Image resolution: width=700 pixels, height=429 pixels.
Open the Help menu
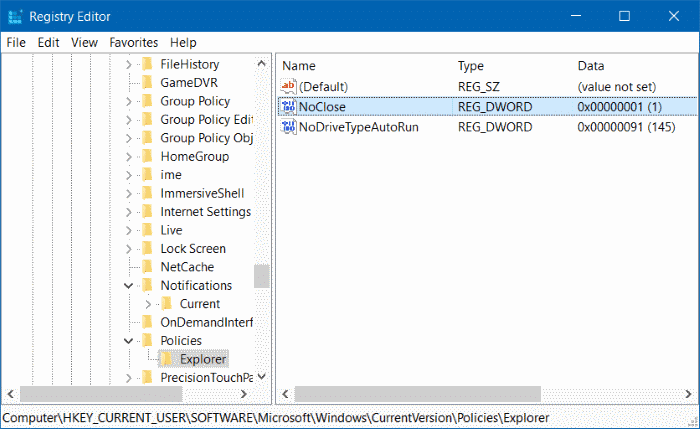click(183, 42)
